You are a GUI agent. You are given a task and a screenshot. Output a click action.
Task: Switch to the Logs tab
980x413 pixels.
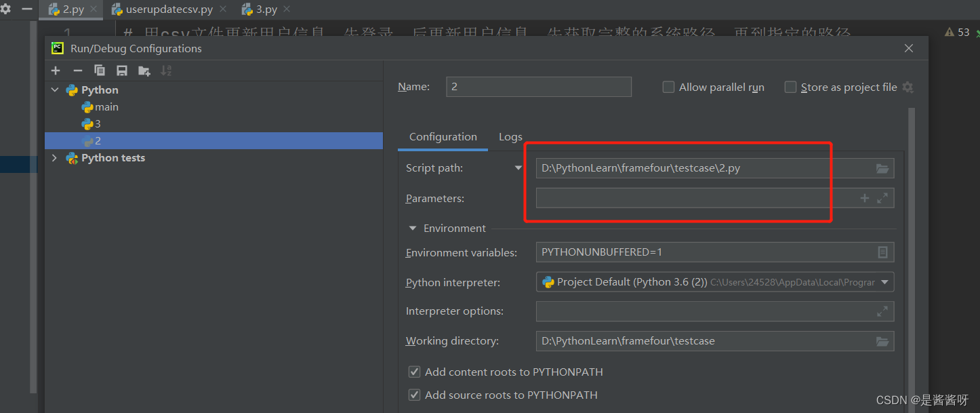click(510, 137)
